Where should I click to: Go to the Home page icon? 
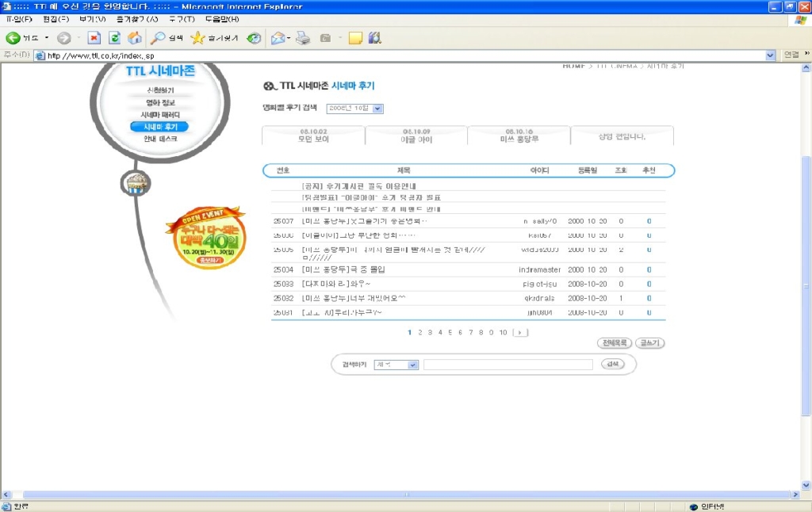(135, 38)
